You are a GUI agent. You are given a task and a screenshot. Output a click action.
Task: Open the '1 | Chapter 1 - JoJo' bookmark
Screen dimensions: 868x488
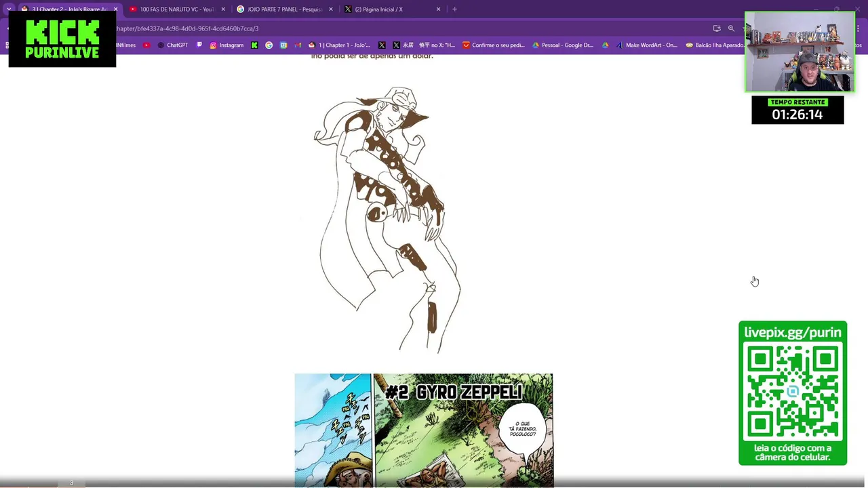pos(339,45)
